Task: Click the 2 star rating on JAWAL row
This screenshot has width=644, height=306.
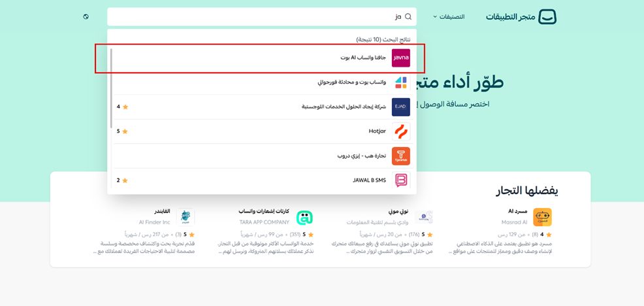Action: tap(122, 180)
